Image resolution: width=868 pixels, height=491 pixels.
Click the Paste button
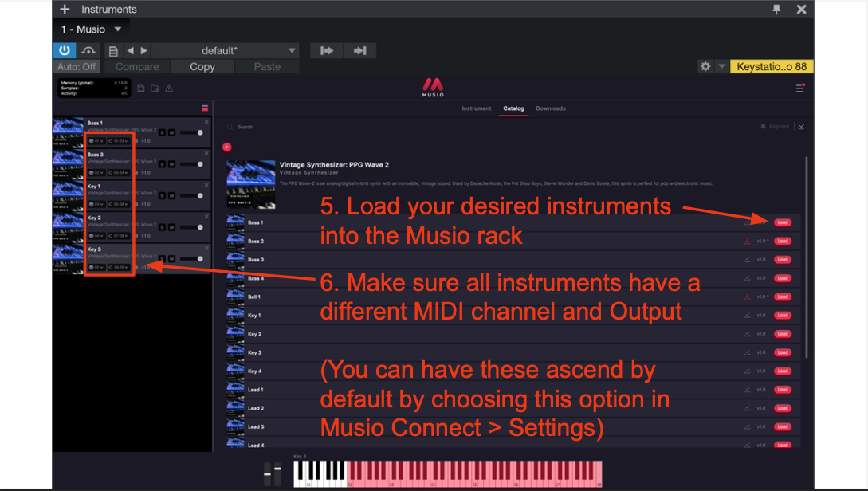267,67
